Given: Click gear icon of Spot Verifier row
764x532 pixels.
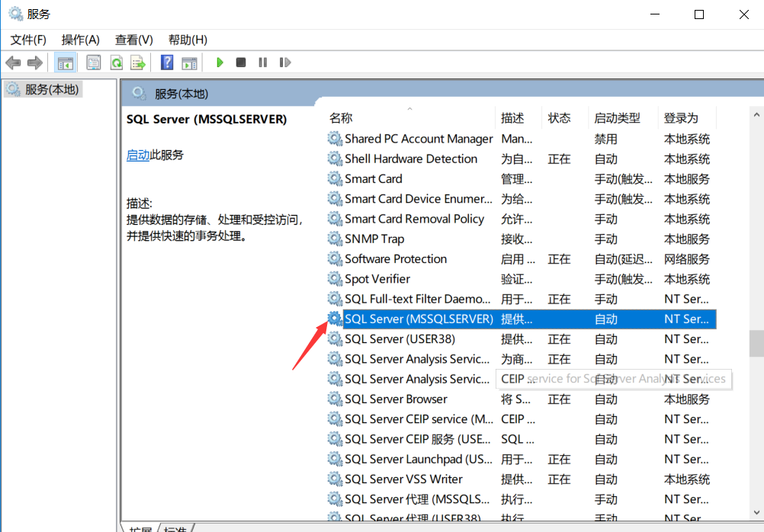Looking at the screenshot, I should click(335, 278).
